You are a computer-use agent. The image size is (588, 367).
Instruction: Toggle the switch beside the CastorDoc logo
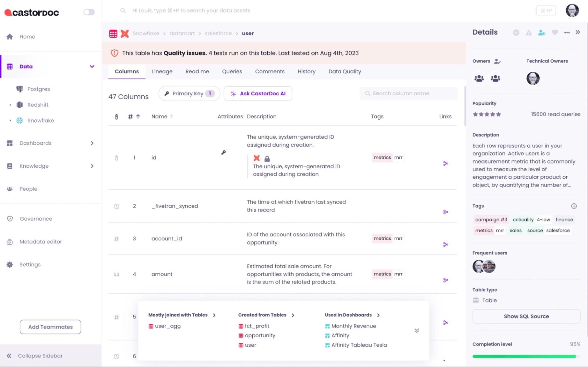(x=89, y=12)
